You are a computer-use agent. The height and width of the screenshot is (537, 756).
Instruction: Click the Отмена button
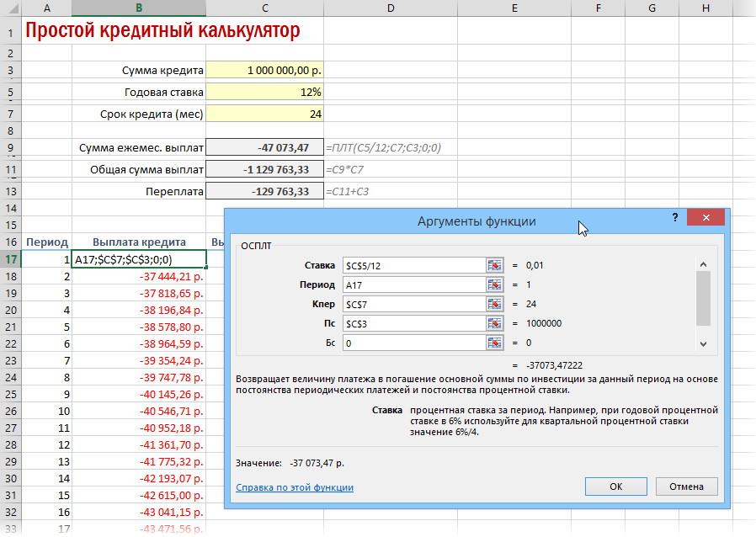pos(686,486)
